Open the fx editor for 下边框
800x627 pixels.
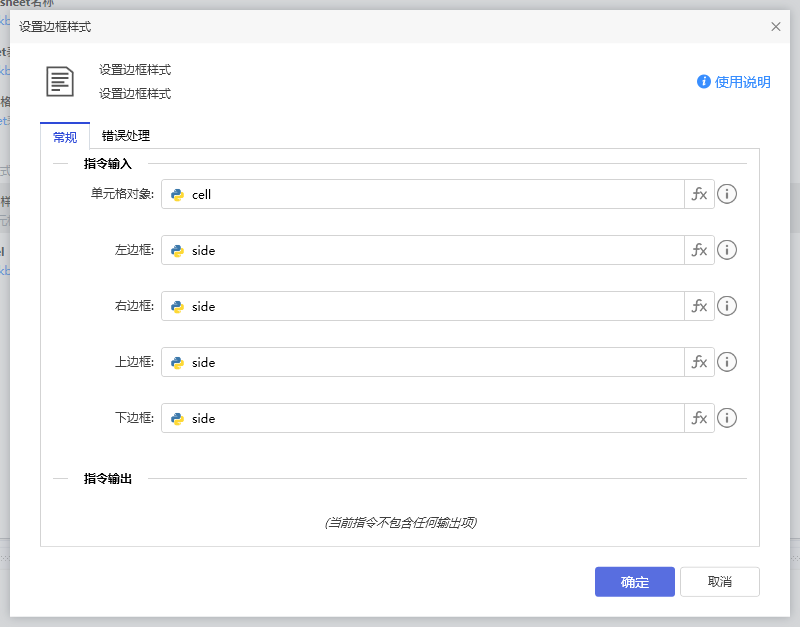(699, 418)
